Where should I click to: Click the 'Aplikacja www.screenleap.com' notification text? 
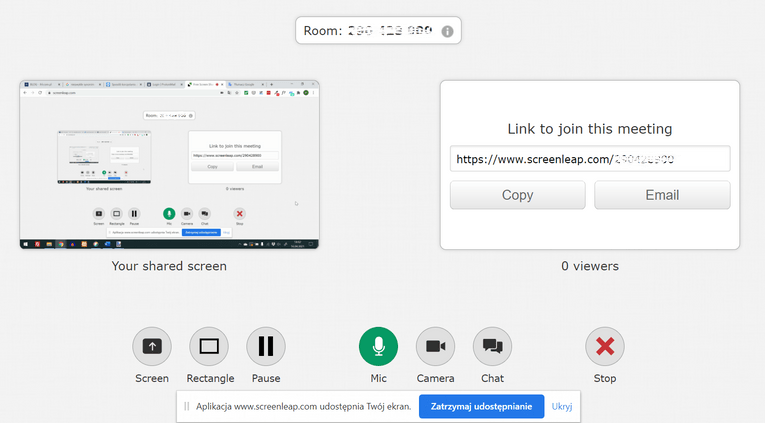tap(303, 407)
